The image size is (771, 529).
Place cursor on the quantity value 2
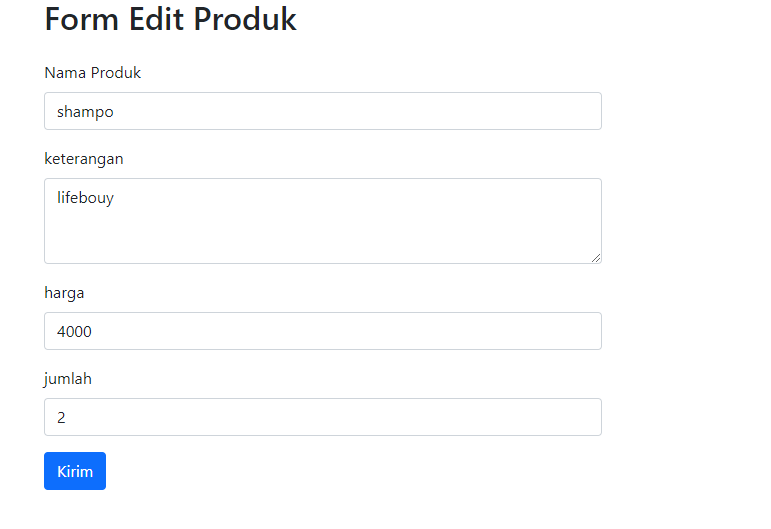[61, 418]
